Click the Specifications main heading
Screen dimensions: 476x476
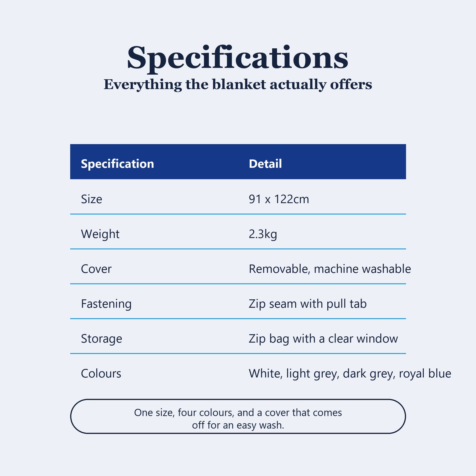[238, 58]
